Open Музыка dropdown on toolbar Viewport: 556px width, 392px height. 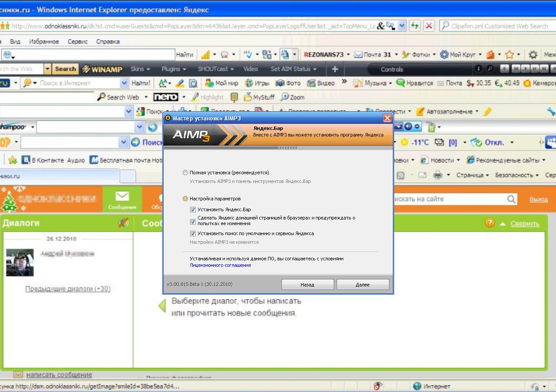point(373,83)
